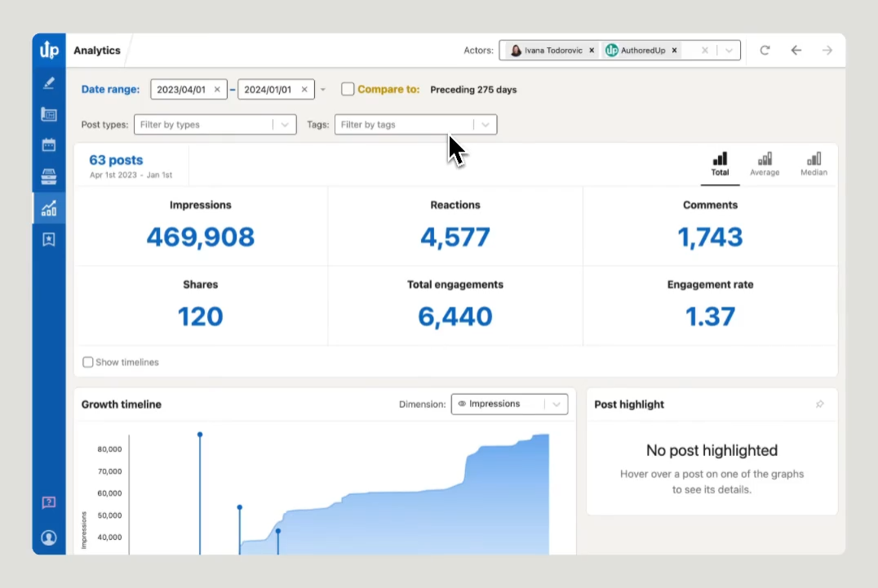Select the tallest data point on Growth timeline
878x588 pixels.
(x=200, y=435)
